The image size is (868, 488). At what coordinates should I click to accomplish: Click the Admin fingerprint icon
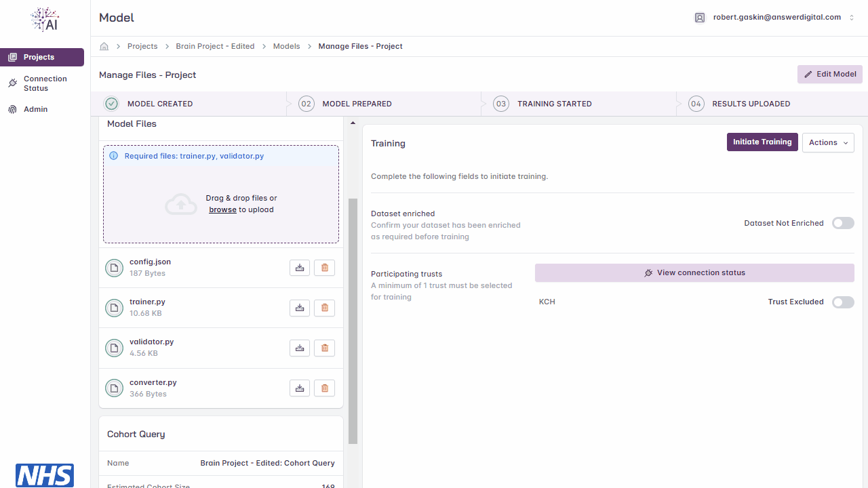pos(12,109)
